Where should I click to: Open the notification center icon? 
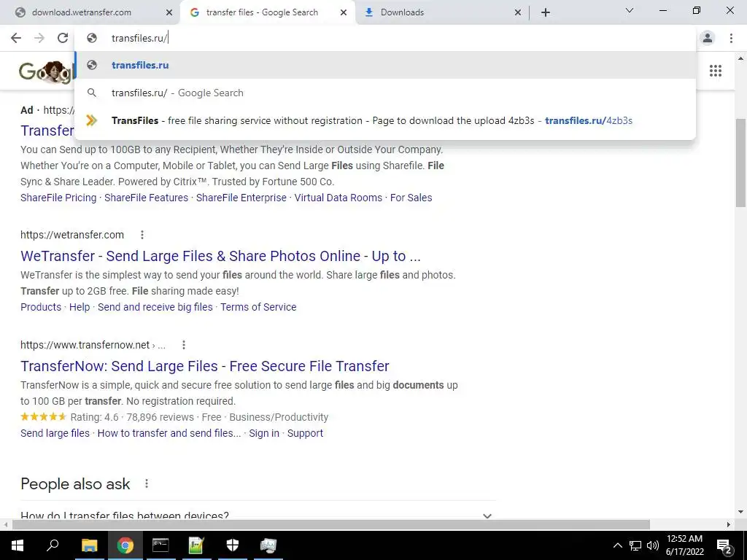pyautogui.click(x=724, y=545)
